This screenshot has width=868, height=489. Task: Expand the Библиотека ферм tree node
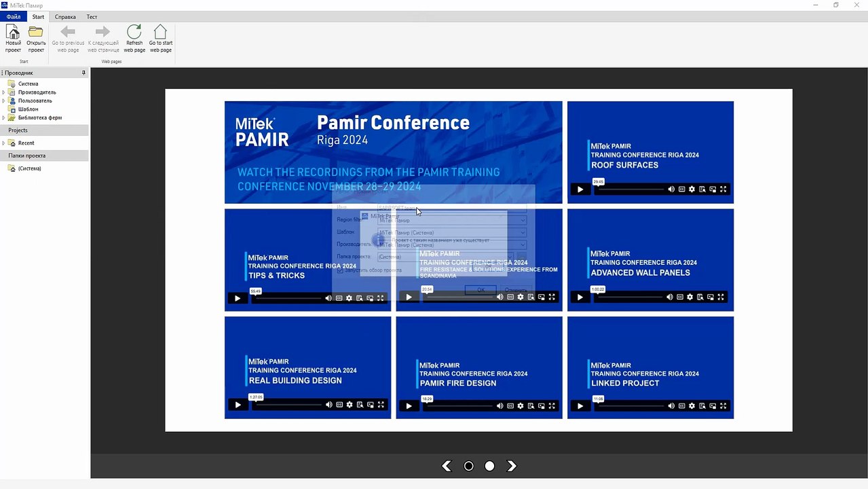coord(4,117)
